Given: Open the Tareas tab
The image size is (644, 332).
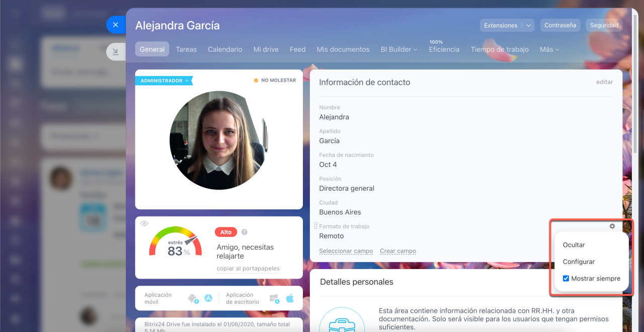Looking at the screenshot, I should [186, 49].
